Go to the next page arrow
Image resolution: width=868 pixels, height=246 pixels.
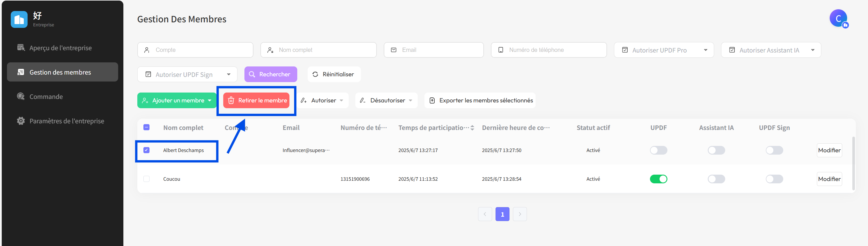pyautogui.click(x=520, y=214)
